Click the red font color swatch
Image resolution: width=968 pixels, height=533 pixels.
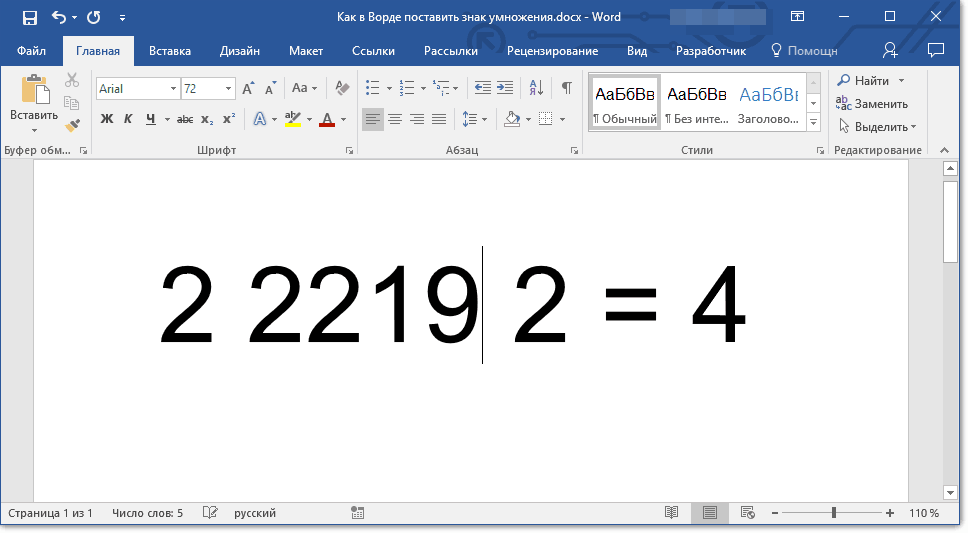coord(327,119)
